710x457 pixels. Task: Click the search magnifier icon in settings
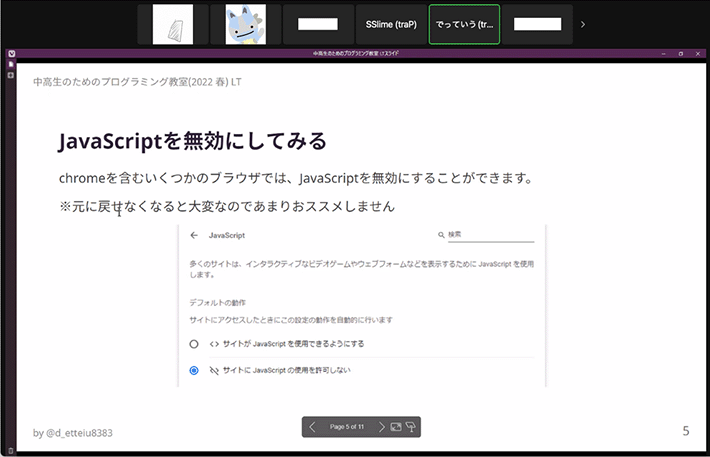click(441, 235)
